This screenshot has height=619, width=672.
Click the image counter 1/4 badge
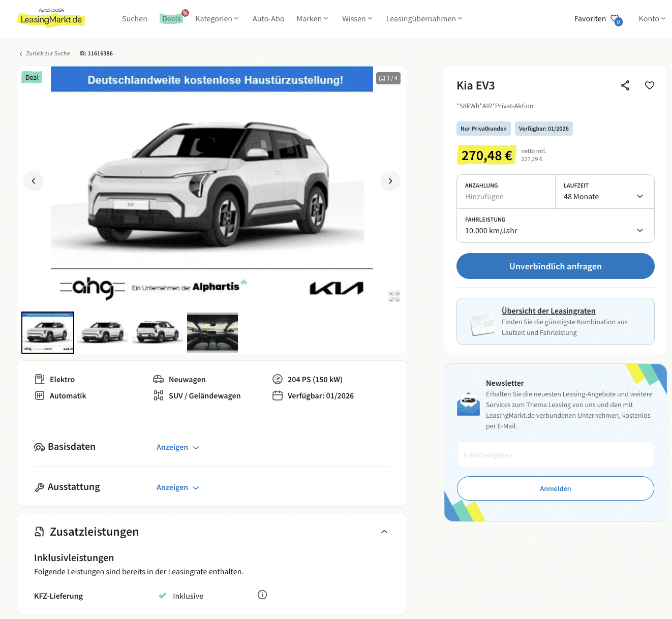point(388,78)
